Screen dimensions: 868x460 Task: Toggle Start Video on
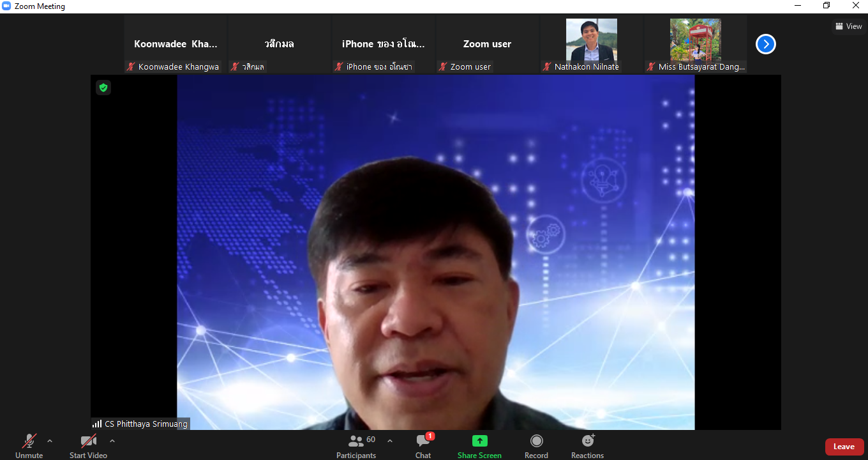coord(88,445)
